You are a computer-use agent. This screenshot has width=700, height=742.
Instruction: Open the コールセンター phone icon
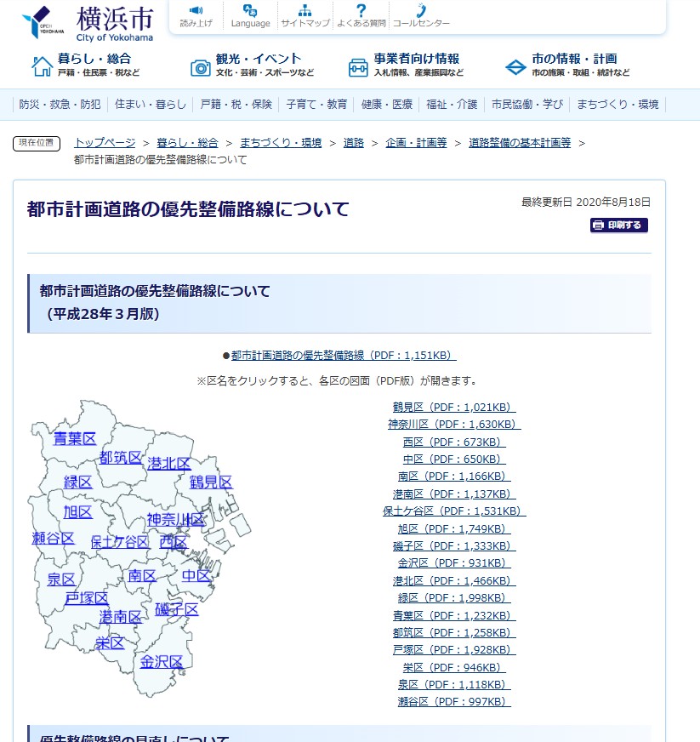(x=420, y=11)
